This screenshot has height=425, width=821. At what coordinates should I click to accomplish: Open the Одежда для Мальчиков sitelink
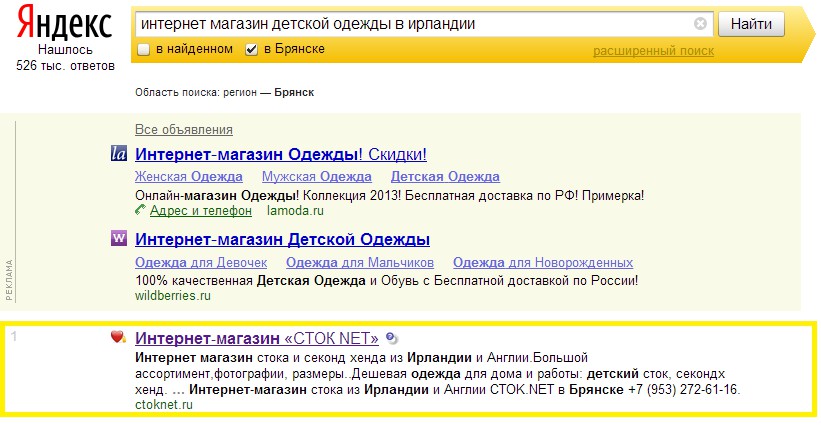(x=360, y=262)
